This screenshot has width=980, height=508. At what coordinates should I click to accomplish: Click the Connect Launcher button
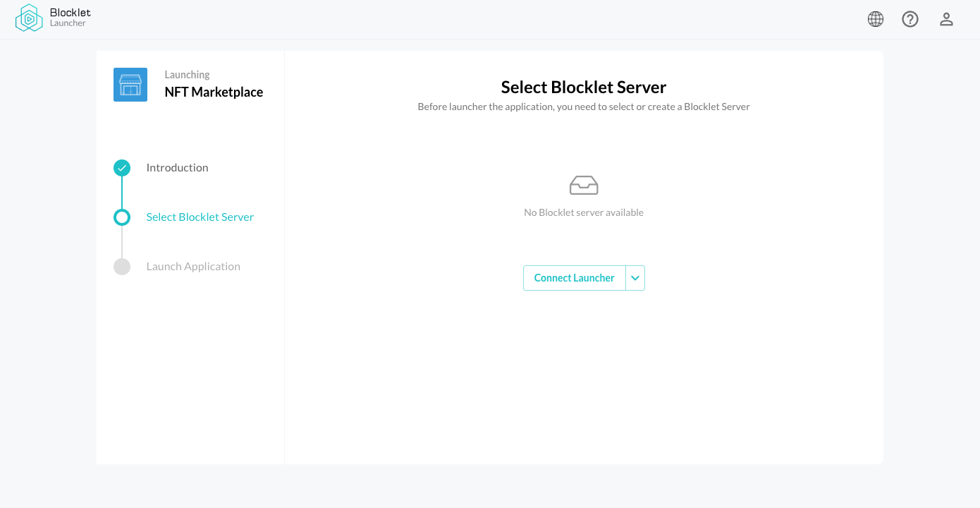[x=574, y=278]
